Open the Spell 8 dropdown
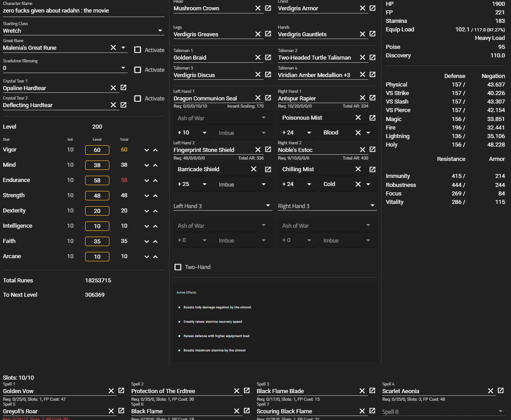 coord(443,411)
